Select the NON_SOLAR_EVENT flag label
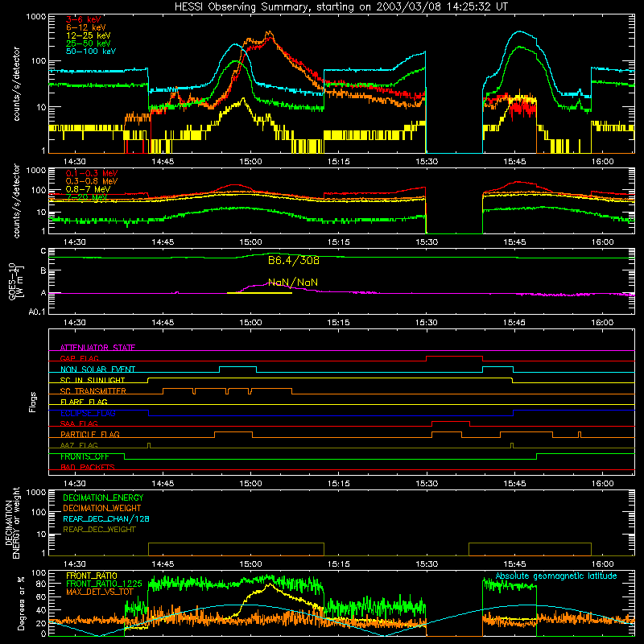The height and width of the screenshot is (644, 644). pyautogui.click(x=97, y=369)
